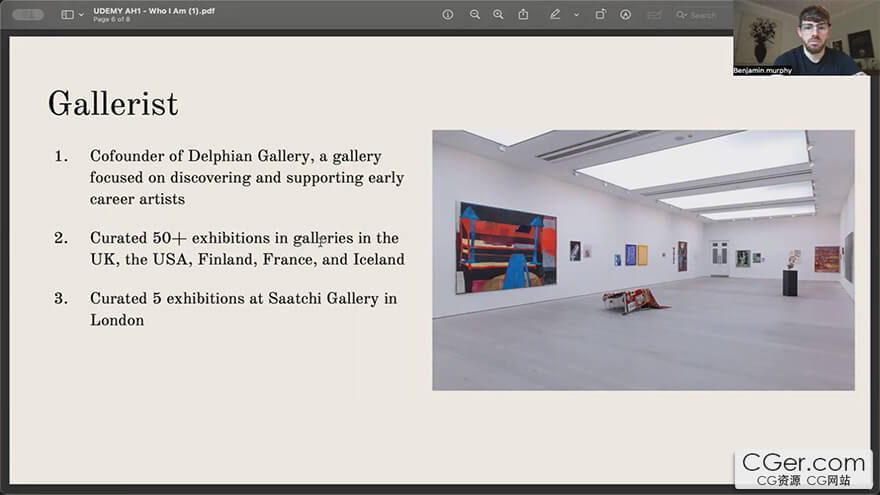Open the document info inspector

447,15
